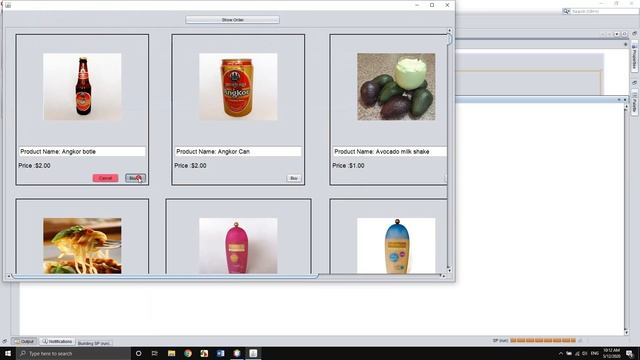Viewport: 640px width, 360px height.
Task: Open the Output tab in the IDE
Action: [x=25, y=341]
